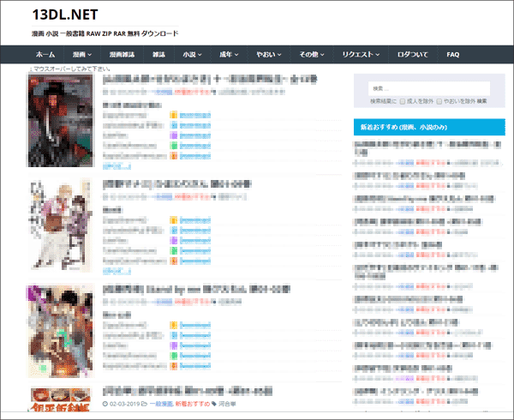Click the purple host icon in dark red cover post
514x420 pixels.
[x=173, y=135]
